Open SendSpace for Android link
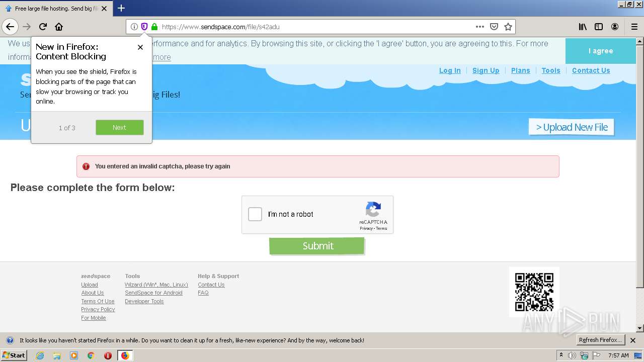 click(x=153, y=293)
